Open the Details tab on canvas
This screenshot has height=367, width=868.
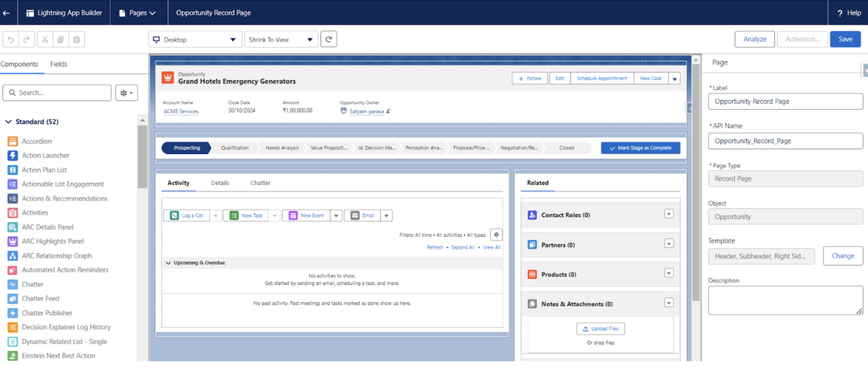[x=220, y=183]
